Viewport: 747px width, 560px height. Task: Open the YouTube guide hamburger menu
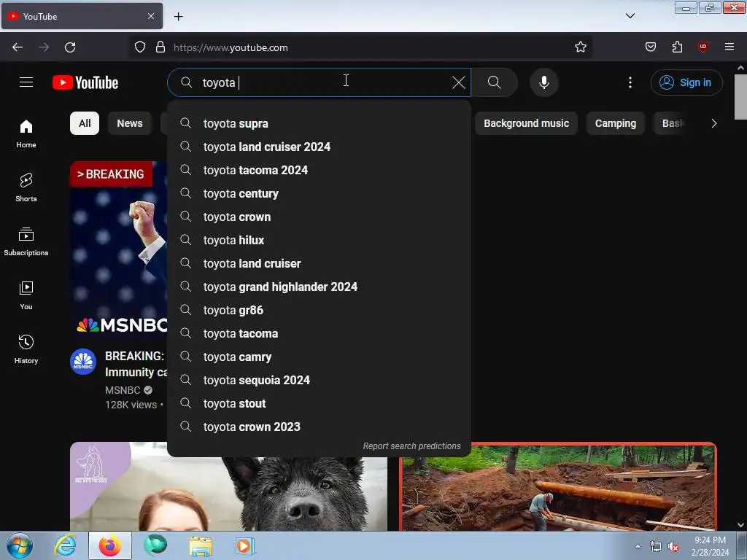point(26,82)
